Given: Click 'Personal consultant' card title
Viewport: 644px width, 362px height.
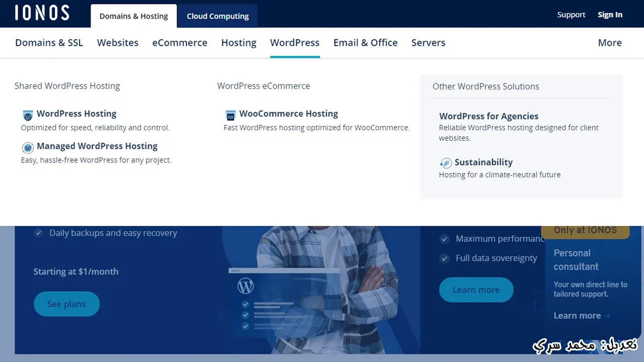Looking at the screenshot, I should click(576, 260).
